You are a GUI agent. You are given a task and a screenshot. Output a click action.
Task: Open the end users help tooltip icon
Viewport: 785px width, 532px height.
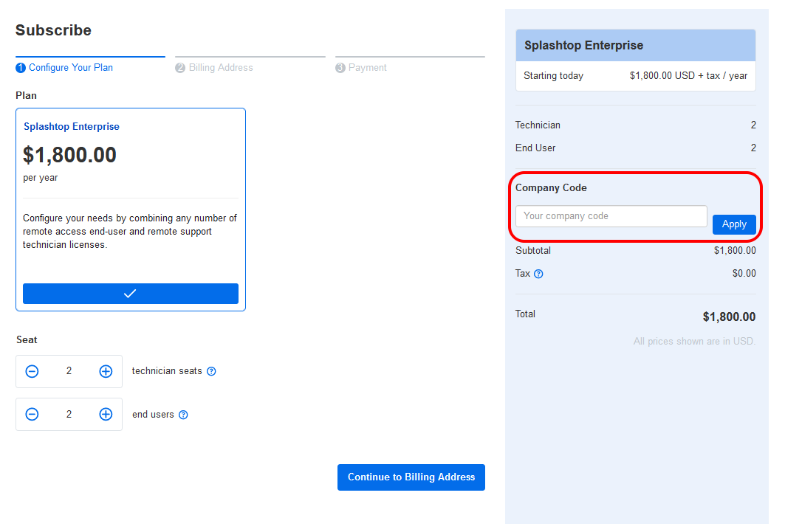tap(183, 415)
